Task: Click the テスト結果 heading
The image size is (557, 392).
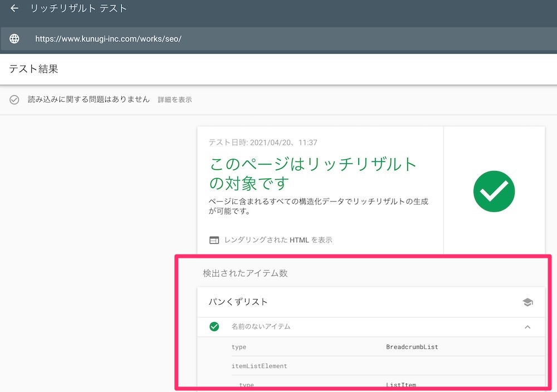Action: point(34,69)
